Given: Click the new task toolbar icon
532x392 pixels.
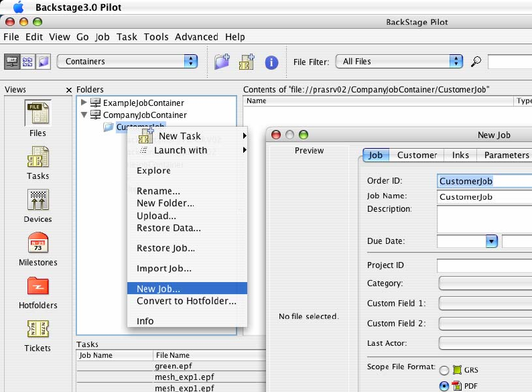Looking at the screenshot, I should coord(247,62).
